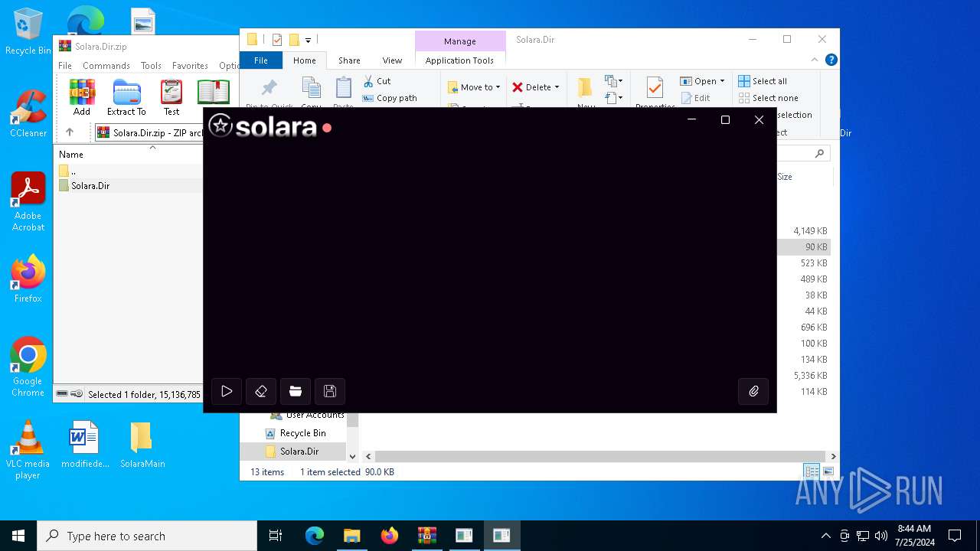This screenshot has height=551, width=980.
Task: Open the modified Word document on desktop
Action: click(85, 445)
